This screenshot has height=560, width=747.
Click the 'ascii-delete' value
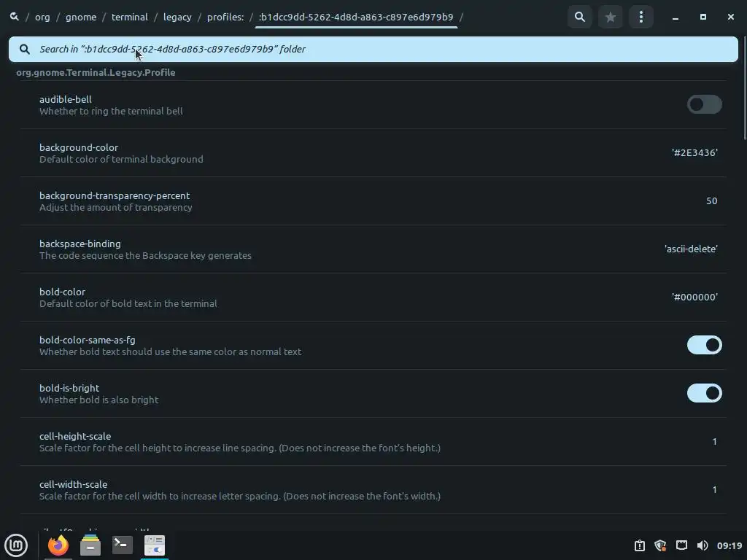point(692,249)
